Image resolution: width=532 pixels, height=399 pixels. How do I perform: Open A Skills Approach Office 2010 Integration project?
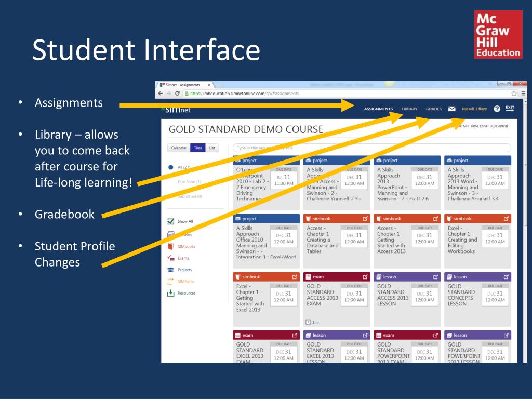(266, 241)
